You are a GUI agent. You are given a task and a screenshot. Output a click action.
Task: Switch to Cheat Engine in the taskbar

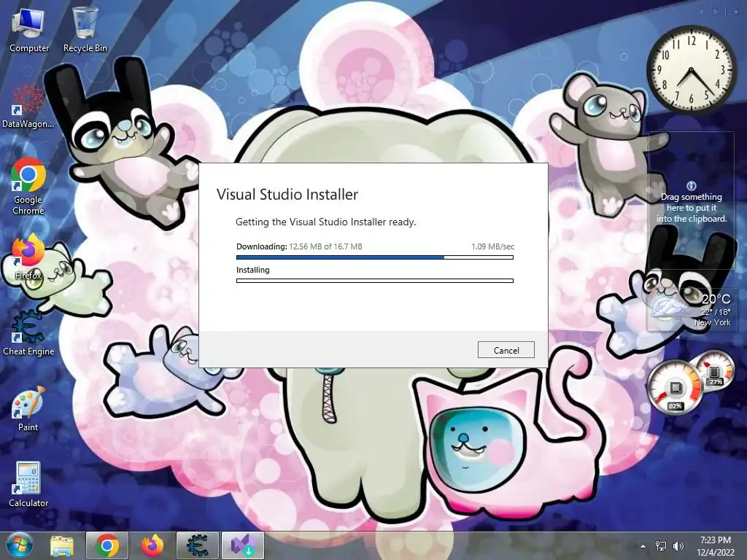point(197,545)
